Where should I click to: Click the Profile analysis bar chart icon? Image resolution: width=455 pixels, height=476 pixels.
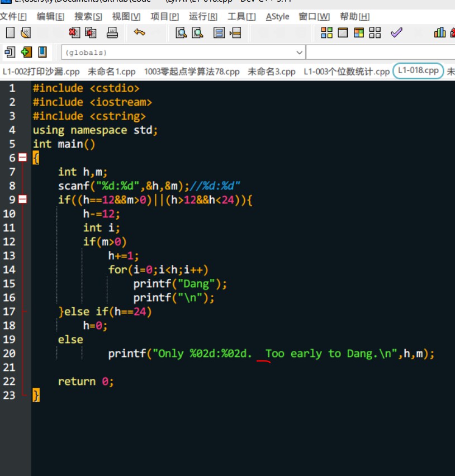[x=440, y=32]
